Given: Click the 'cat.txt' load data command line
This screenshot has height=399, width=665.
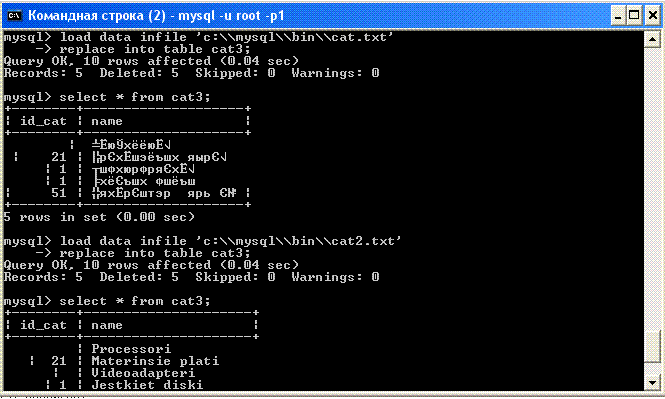Looking at the screenshot, I should (x=198, y=37).
